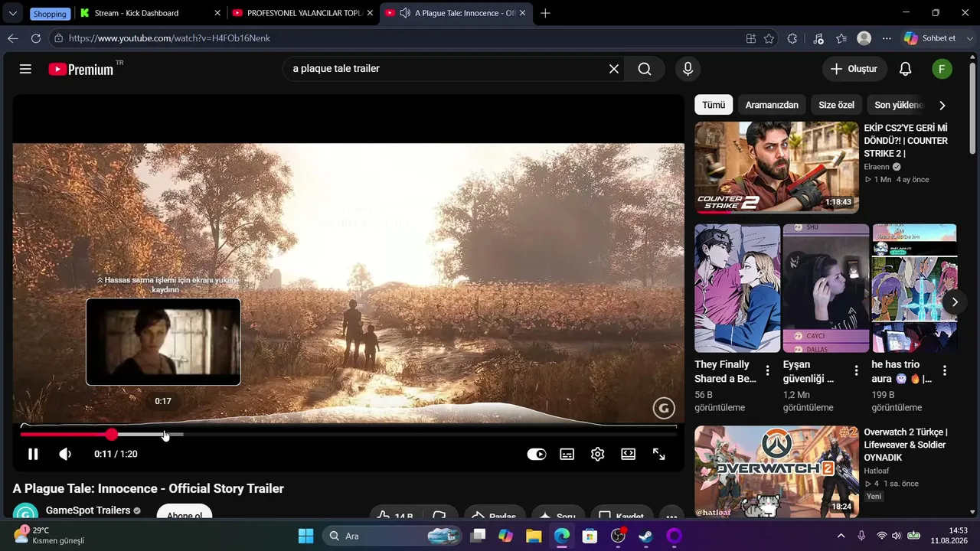The image size is (980, 551).
Task: Toggle autoplay switch in the player
Action: pyautogui.click(x=537, y=454)
